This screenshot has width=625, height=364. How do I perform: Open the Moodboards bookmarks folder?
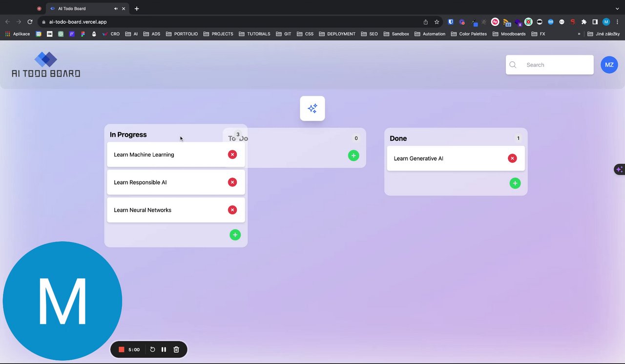509,34
